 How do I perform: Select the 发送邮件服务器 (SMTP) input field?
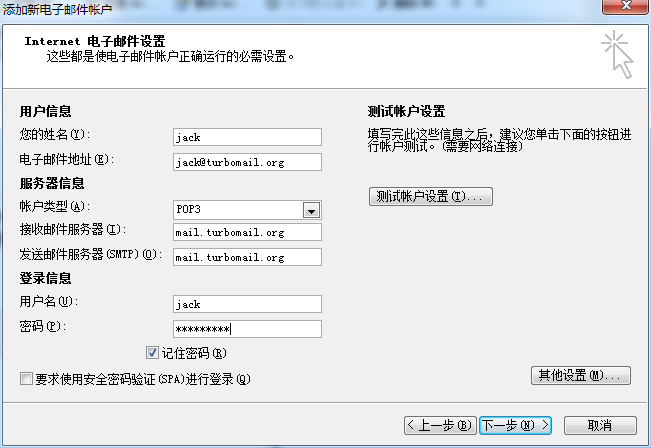tap(247, 257)
